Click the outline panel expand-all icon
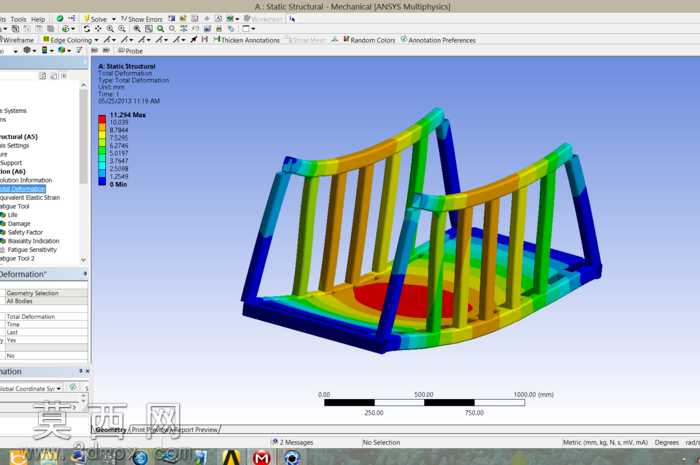Image resolution: width=700 pixels, height=465 pixels. point(43,76)
